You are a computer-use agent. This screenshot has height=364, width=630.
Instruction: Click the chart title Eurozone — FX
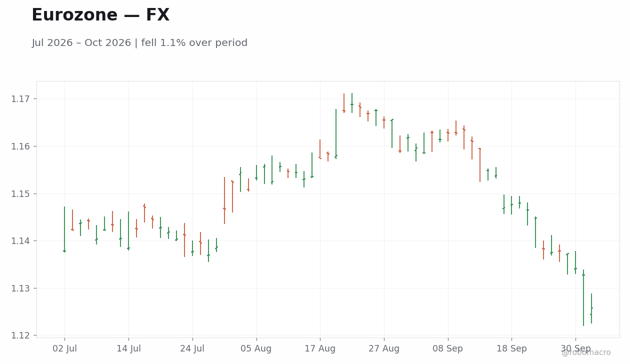[x=100, y=15]
